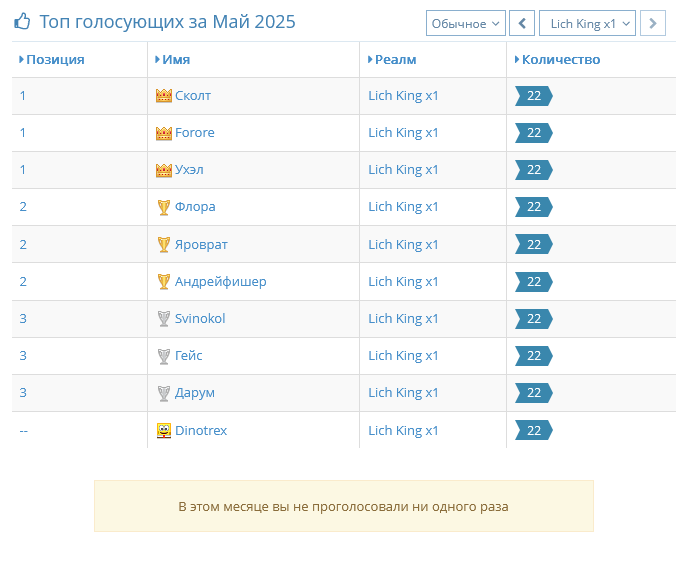Image resolution: width=688 pixels, height=569 pixels.
Task: Click the silver trophy beside Дарум
Action: (x=164, y=393)
